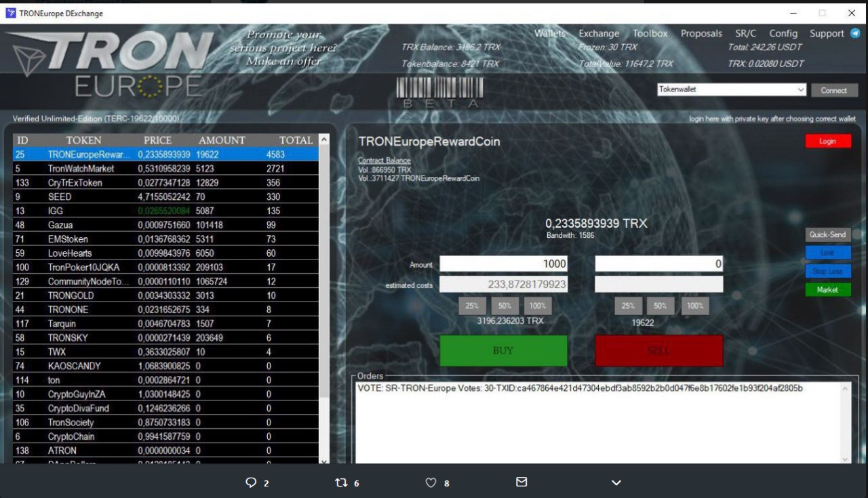Click the PRICE column header
This screenshot has height=498, width=868.
point(157,140)
